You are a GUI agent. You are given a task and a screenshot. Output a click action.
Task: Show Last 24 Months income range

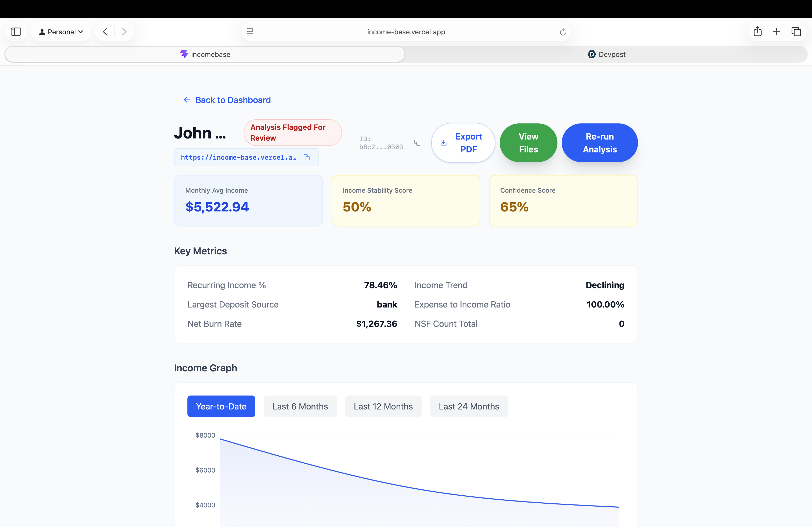coord(469,406)
